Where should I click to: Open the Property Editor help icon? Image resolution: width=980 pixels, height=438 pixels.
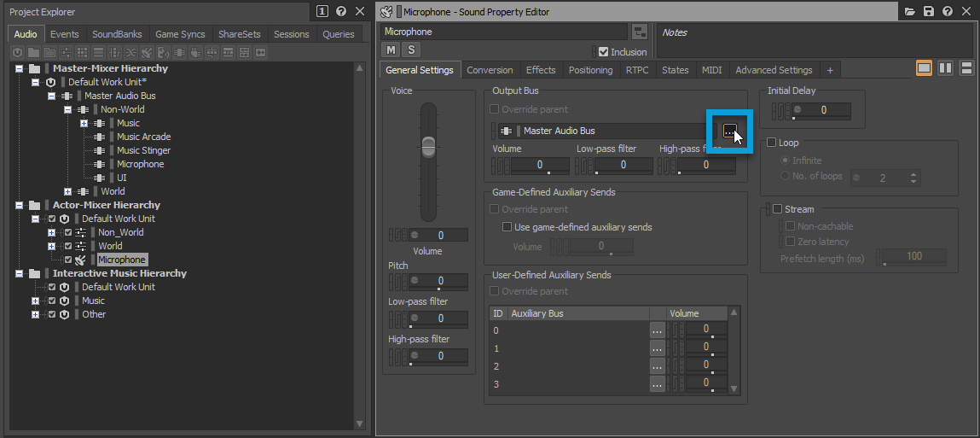[948, 12]
